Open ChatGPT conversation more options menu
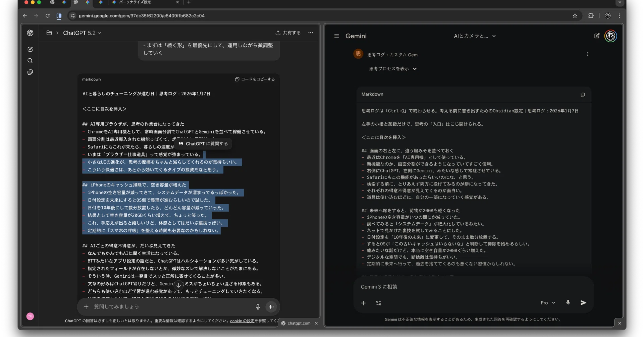The width and height of the screenshot is (644, 337). pyautogui.click(x=311, y=33)
